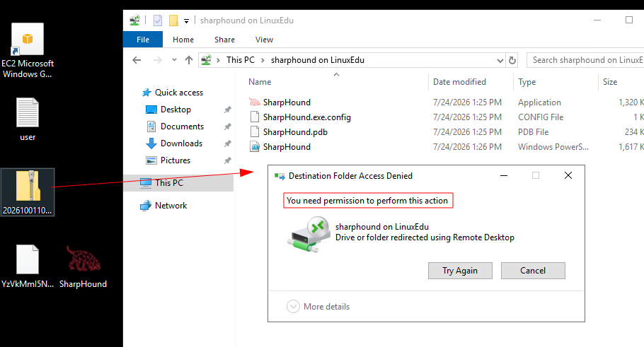Click This PC in the address path

coord(241,60)
